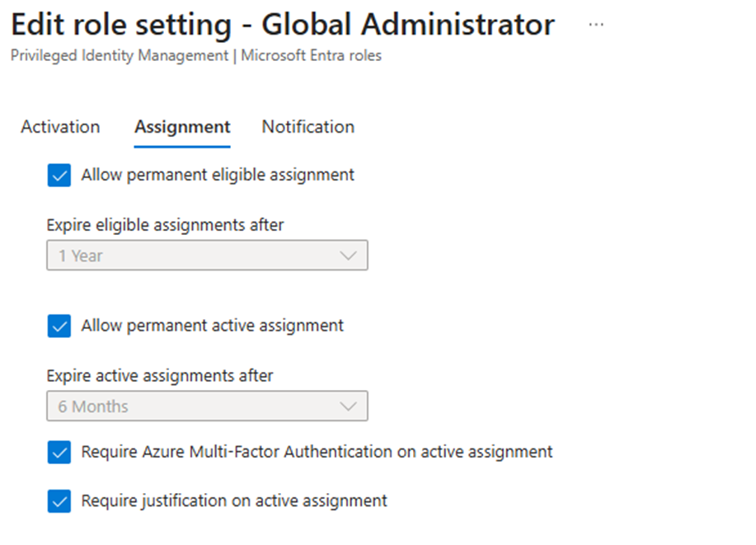The image size is (756, 545).
Task: Click the 'Expire active assignments after' label
Action: point(160,375)
